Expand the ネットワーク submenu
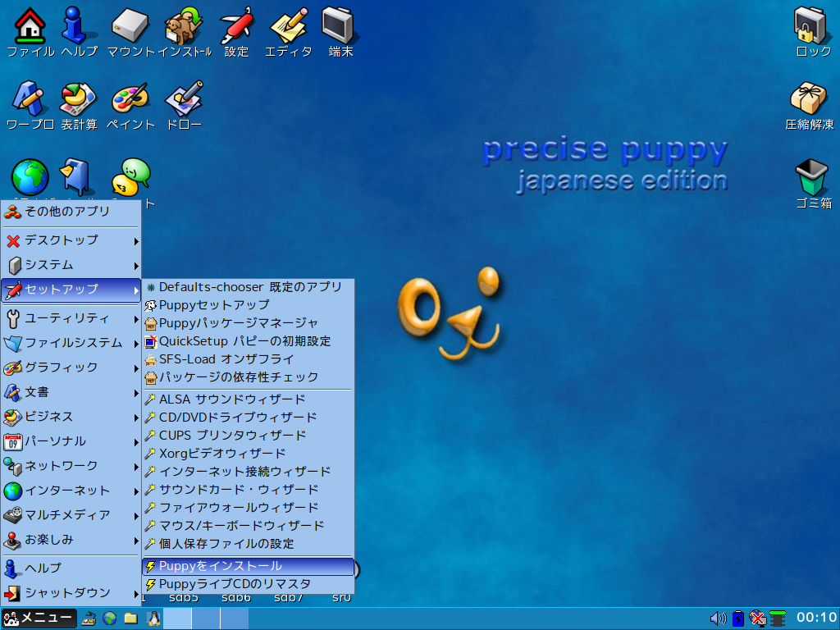 (71, 467)
